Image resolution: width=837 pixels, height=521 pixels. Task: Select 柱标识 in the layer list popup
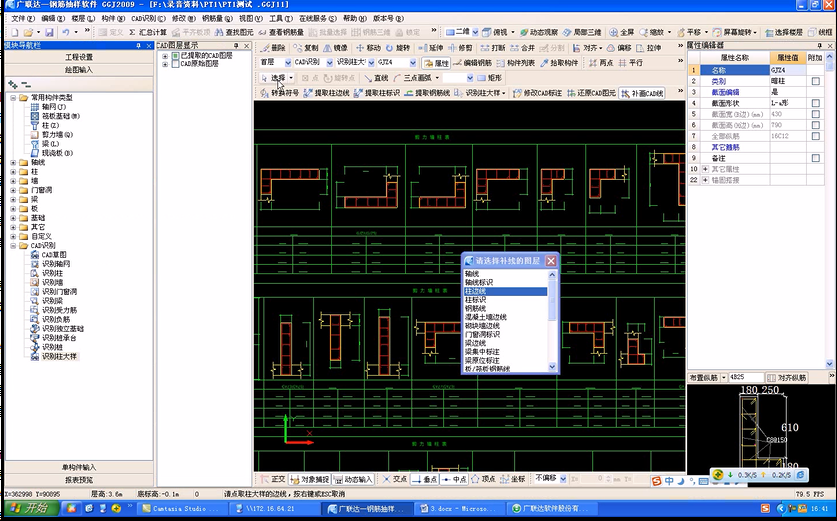pyautogui.click(x=476, y=299)
